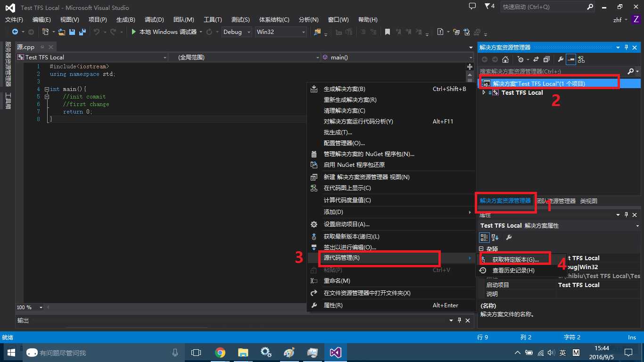The width and height of the screenshot is (644, 362).
Task: Click the Navigate Backward arrow icon
Action: pos(15,32)
